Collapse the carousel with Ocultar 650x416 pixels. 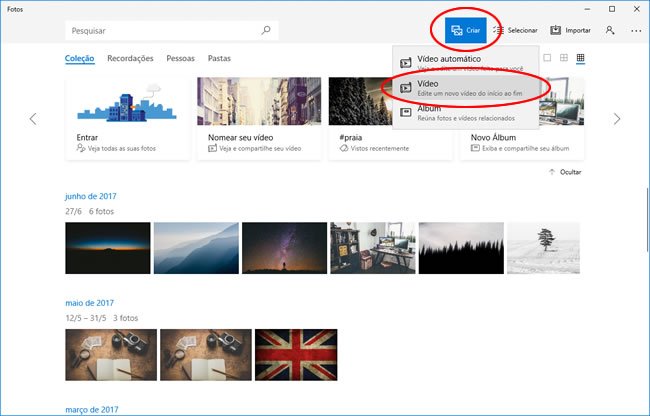[565, 172]
